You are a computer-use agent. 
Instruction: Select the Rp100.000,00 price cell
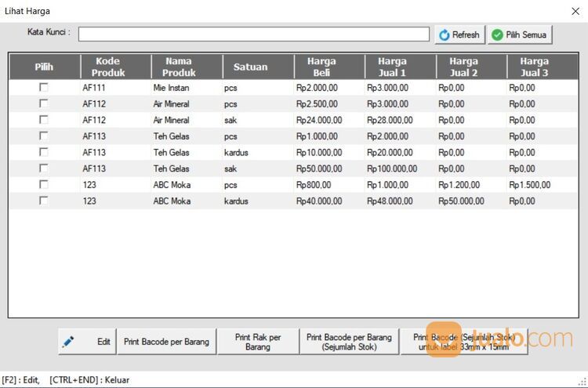pos(392,169)
